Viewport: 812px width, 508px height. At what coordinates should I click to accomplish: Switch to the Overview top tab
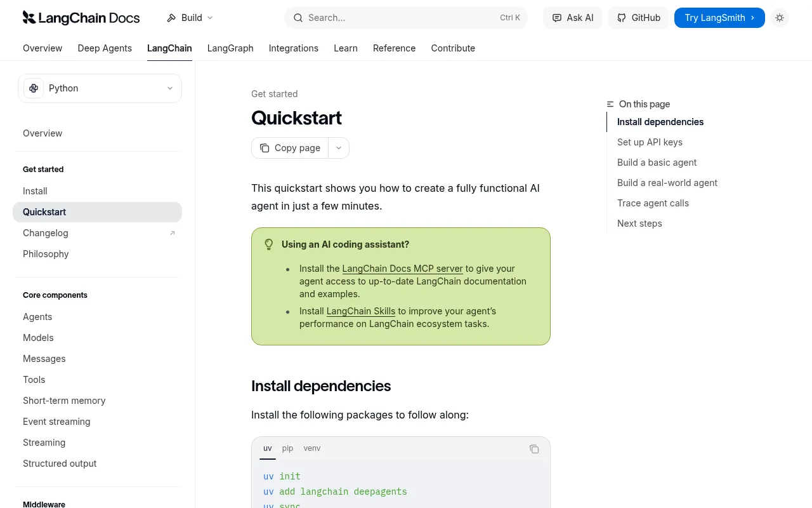point(43,48)
